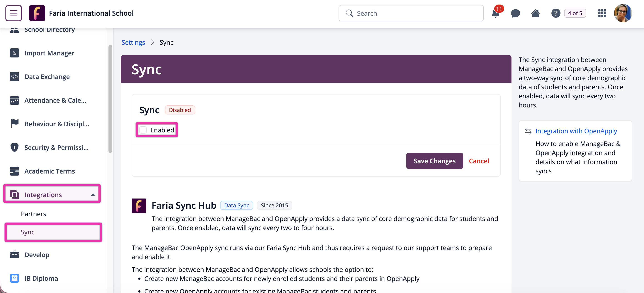Open the hamburger menu icon
The image size is (644, 293).
click(13, 13)
